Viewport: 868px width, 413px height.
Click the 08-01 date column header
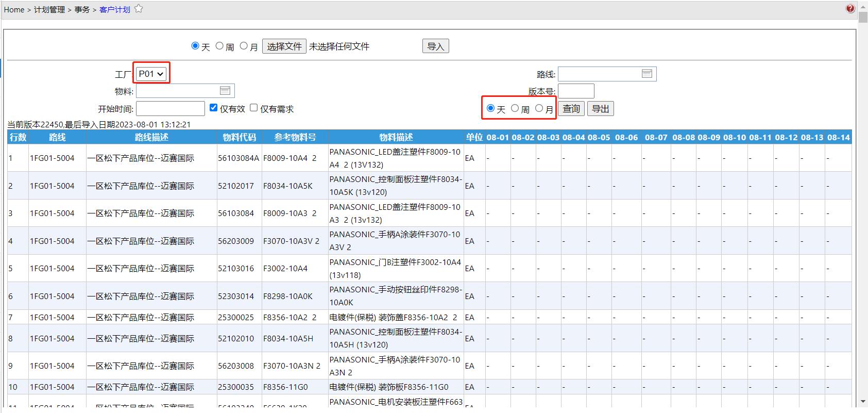point(498,137)
